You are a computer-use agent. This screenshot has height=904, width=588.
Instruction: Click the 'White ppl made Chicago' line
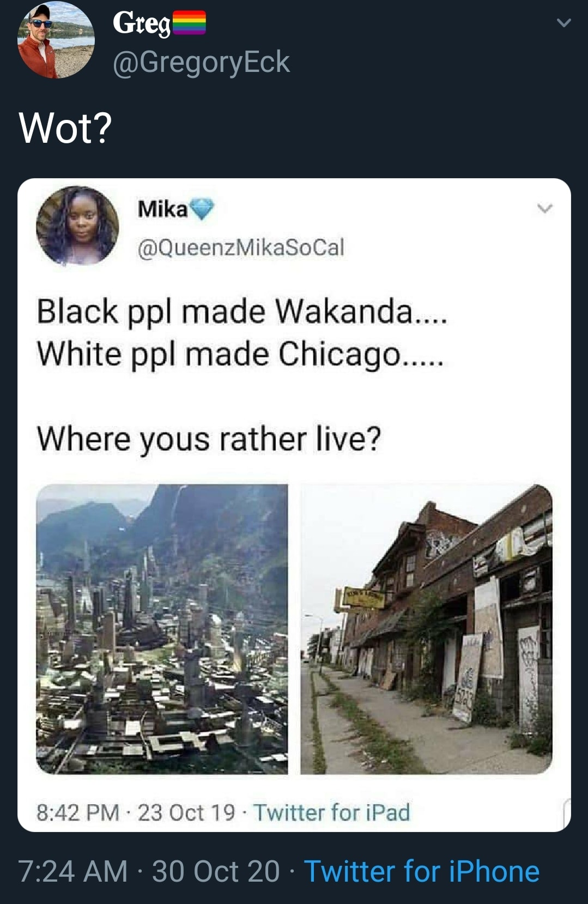[x=240, y=355]
